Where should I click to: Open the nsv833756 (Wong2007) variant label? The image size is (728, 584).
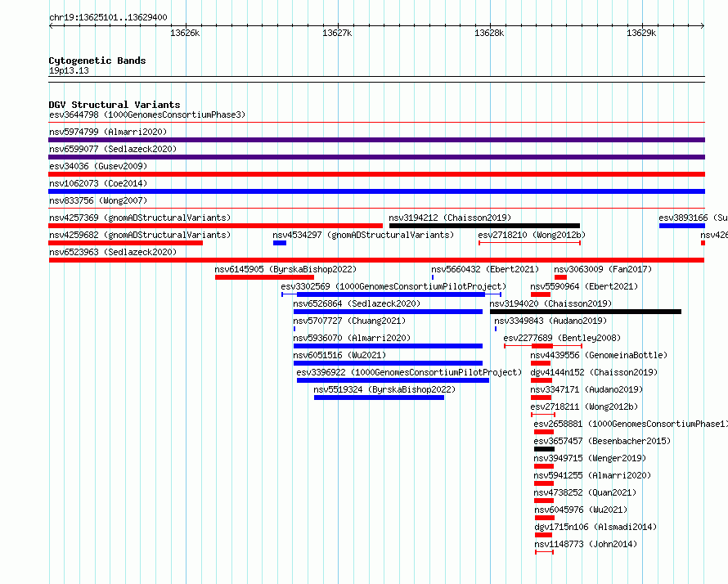98,200
